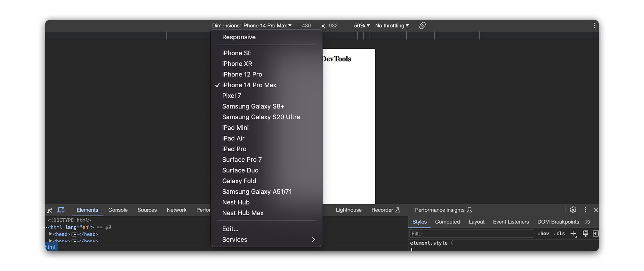Open the Computed styles tab
This screenshot has width=644, height=271.
[447, 222]
